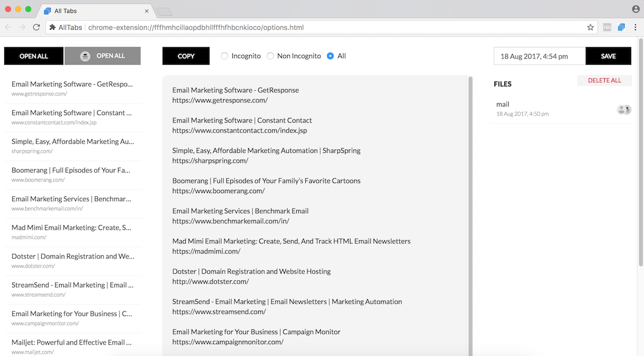Open sidebar 'Mad Mimi Email Marketing' entry
Screen dimensions: 644x356
(x=73, y=232)
